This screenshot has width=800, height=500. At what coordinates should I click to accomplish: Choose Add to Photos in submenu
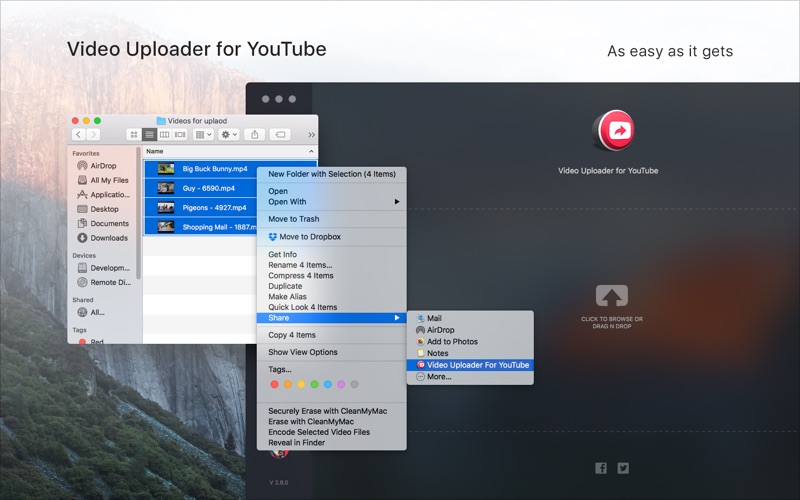click(470, 342)
